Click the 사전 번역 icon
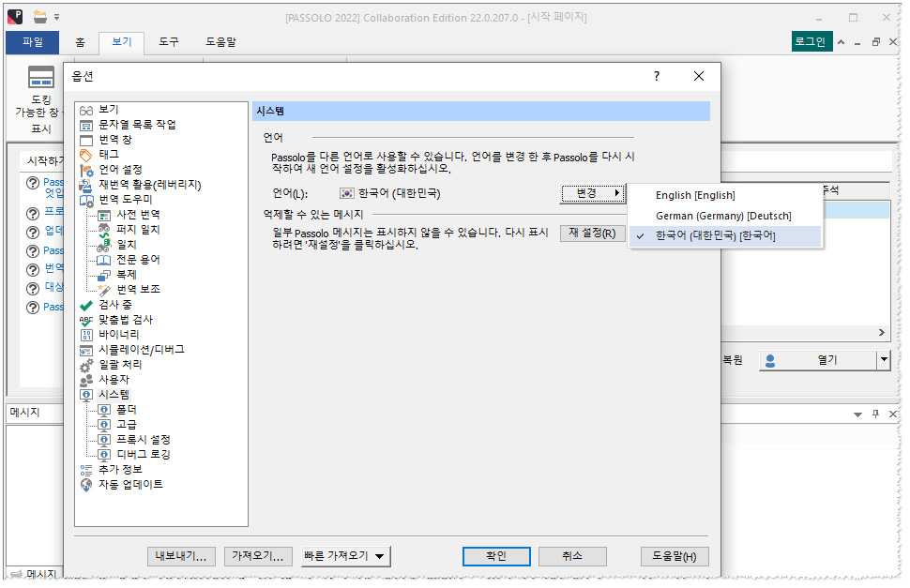This screenshot has height=588, width=910. (103, 215)
